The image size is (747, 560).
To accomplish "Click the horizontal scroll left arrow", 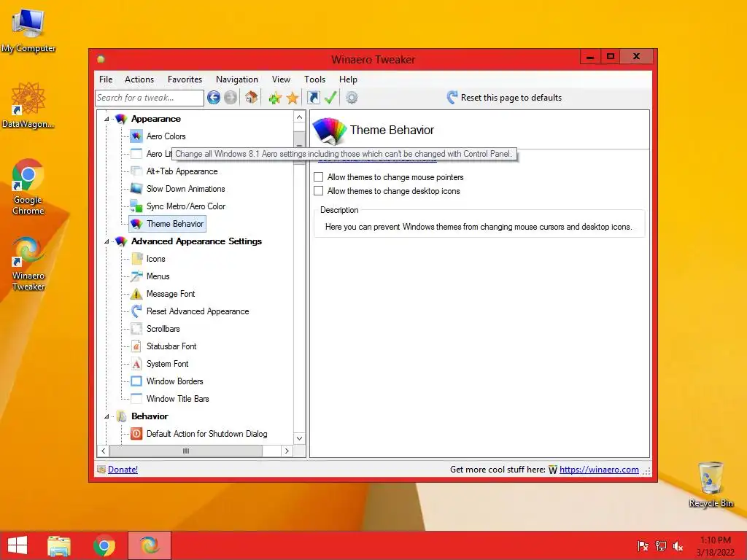I will (104, 451).
